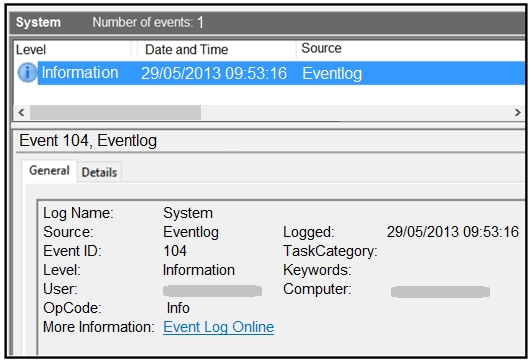531x363 pixels.
Task: Click the Event 104, Eventlog heading
Action: point(88,141)
